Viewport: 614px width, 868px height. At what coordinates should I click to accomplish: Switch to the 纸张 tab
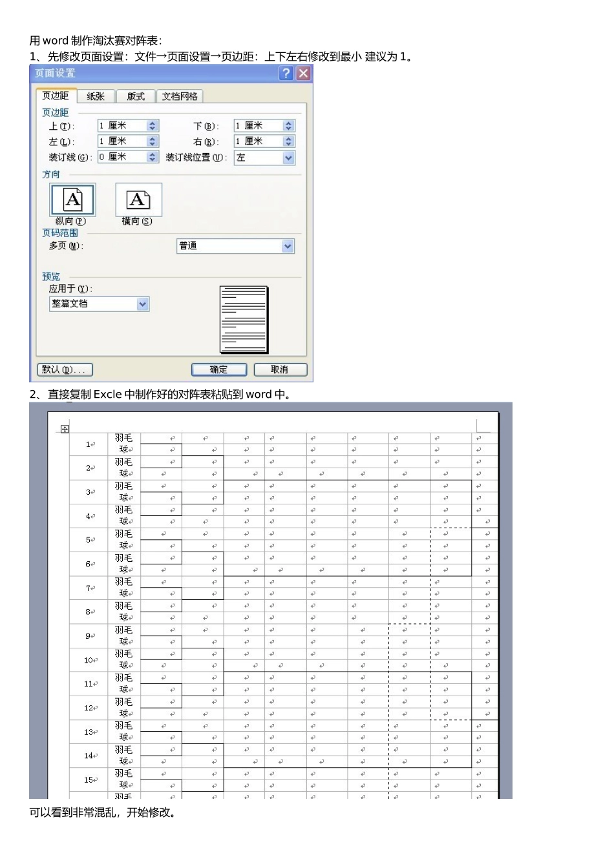(96, 96)
